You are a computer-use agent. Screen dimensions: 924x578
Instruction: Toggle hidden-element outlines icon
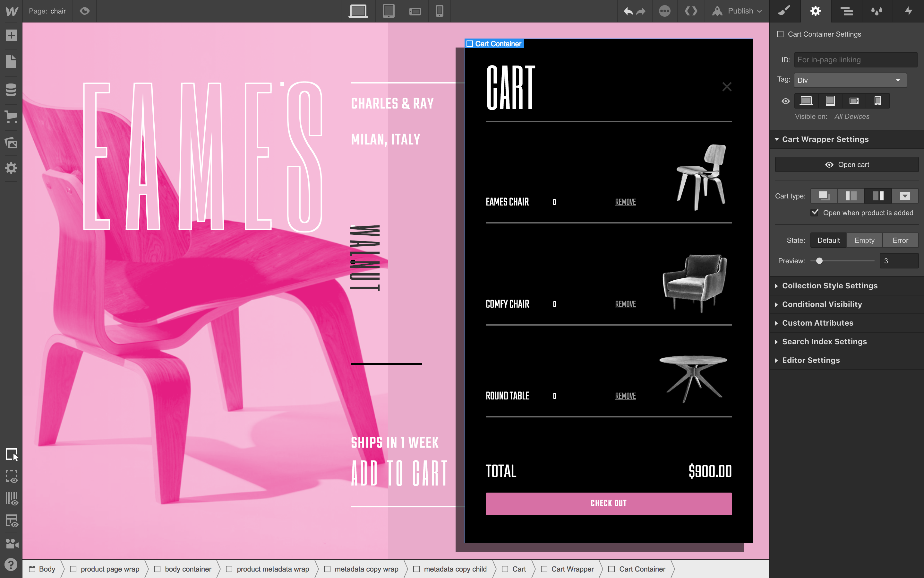pos(12,477)
